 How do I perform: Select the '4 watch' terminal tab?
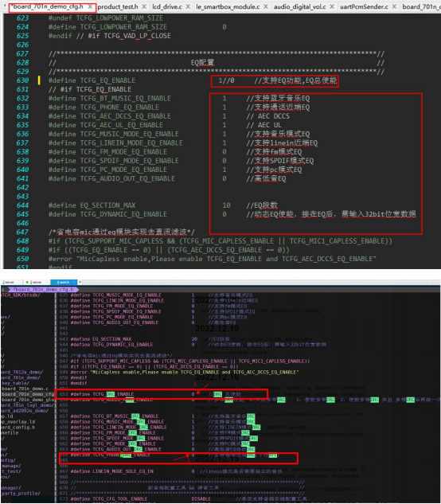pos(63,282)
